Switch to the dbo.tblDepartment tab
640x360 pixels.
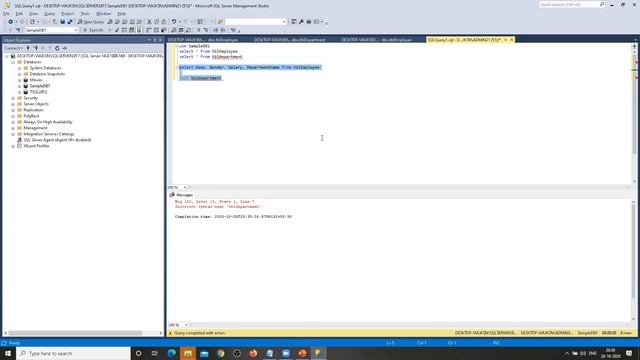pyautogui.click(x=289, y=40)
